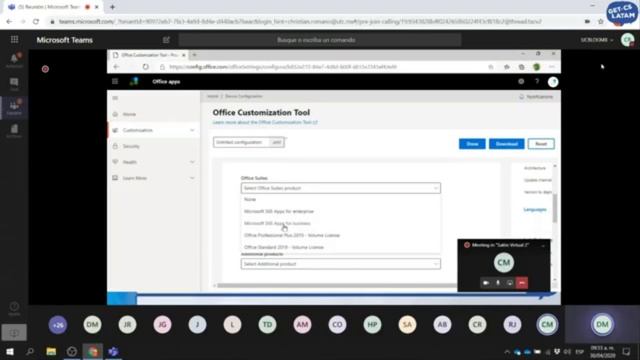The image size is (640, 360).
Task: Open Select Additional product dropdown
Action: pyautogui.click(x=341, y=264)
